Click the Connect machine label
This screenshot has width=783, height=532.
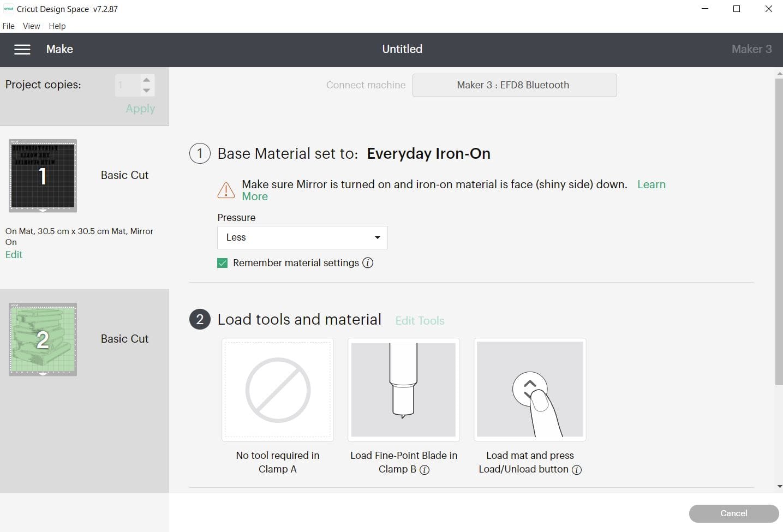click(x=366, y=85)
